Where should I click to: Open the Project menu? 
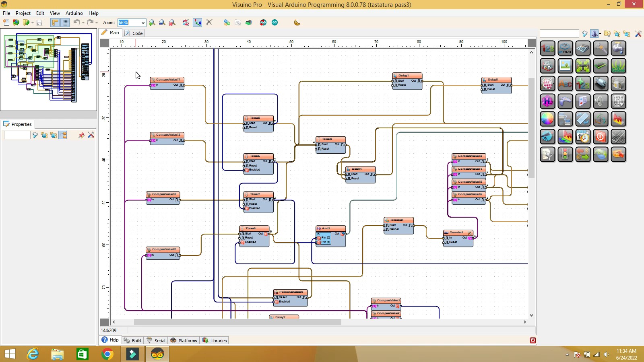tap(23, 13)
